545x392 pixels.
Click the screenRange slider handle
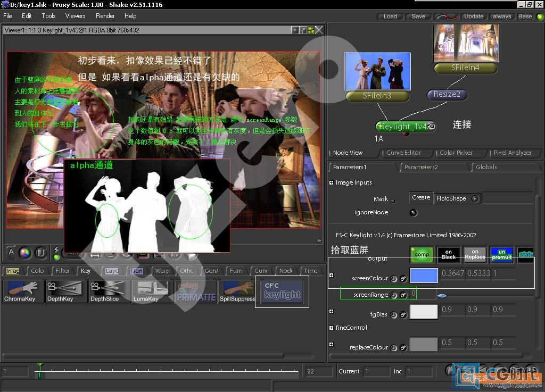[442, 296]
